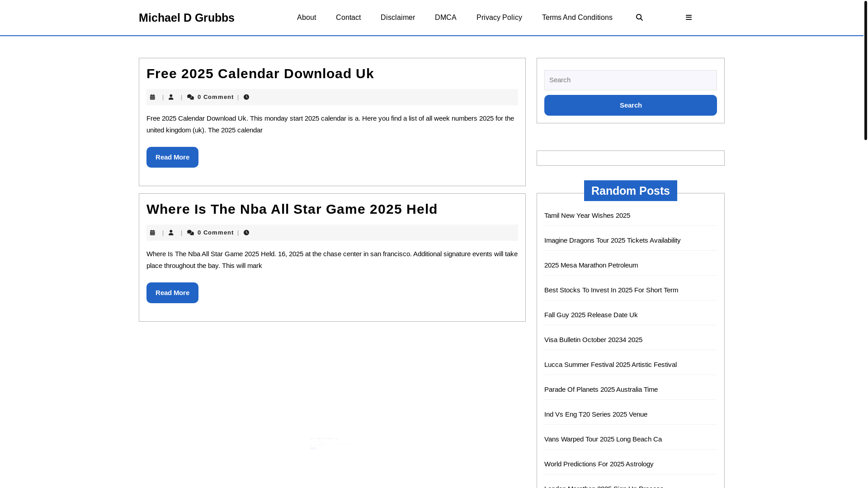Image resolution: width=868 pixels, height=488 pixels.
Task: Open Where Is The Nba All Star Game post title
Action: (292, 209)
